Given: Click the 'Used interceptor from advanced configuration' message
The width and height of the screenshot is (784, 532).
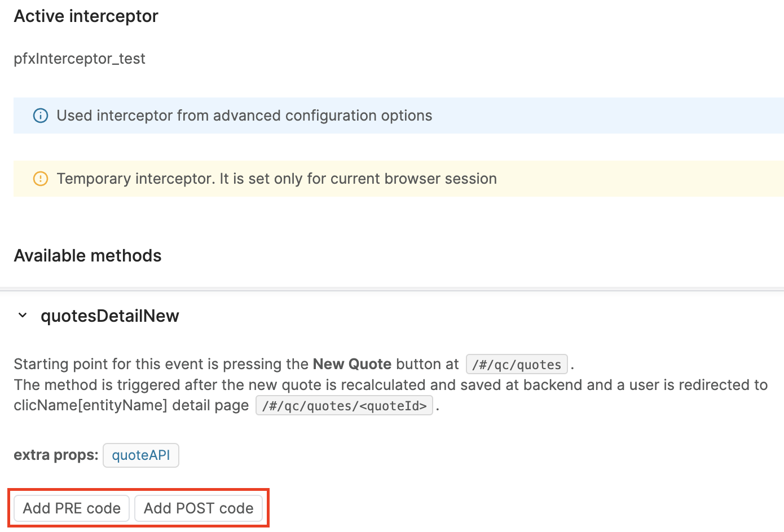Looking at the screenshot, I should pyautogui.click(x=244, y=116).
